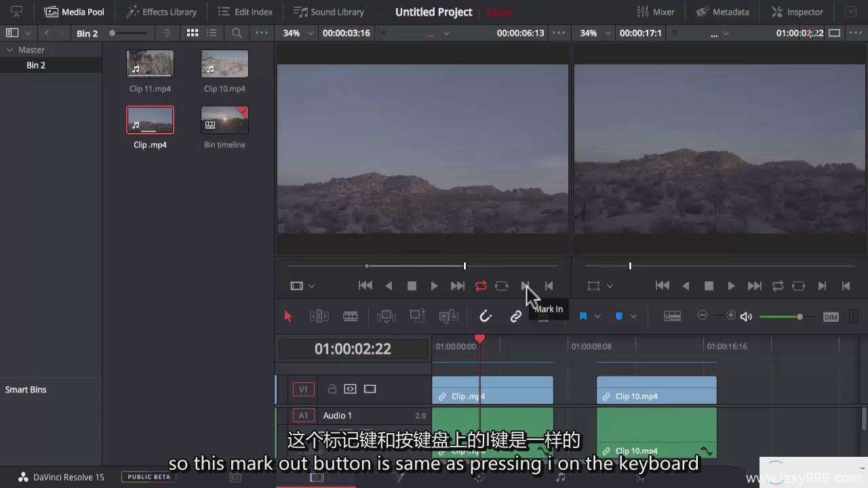This screenshot has width=868, height=488.
Task: Open the blue flag color dropdown
Action: [597, 317]
